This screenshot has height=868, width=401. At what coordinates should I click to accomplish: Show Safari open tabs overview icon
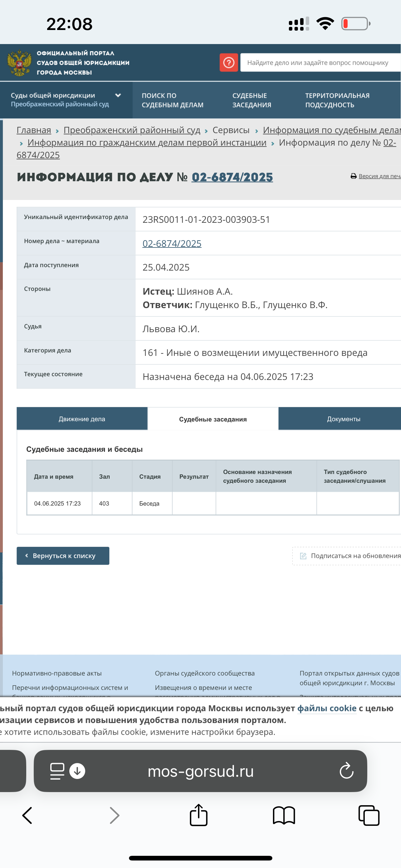(x=369, y=816)
